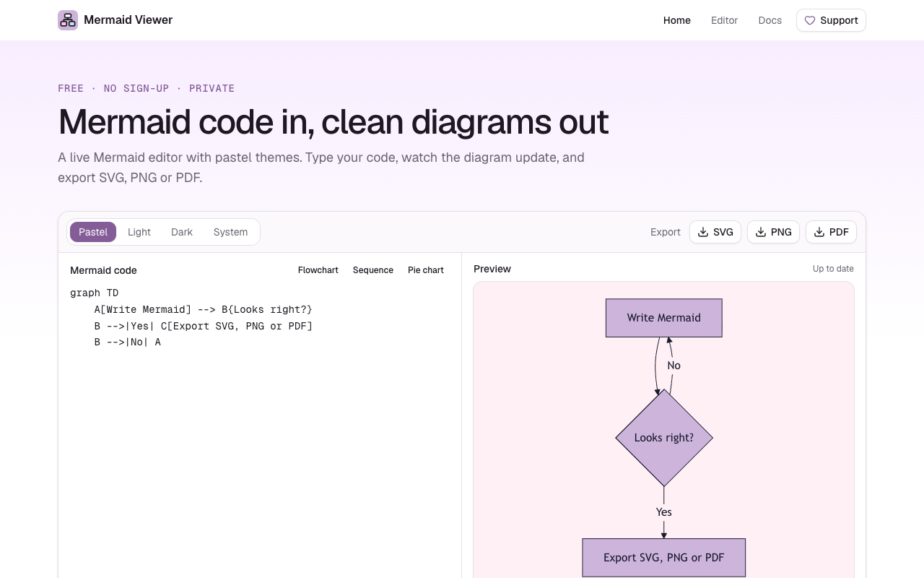The height and width of the screenshot is (578, 924).
Task: Click the Write Mermaid node in preview
Action: pos(664,318)
